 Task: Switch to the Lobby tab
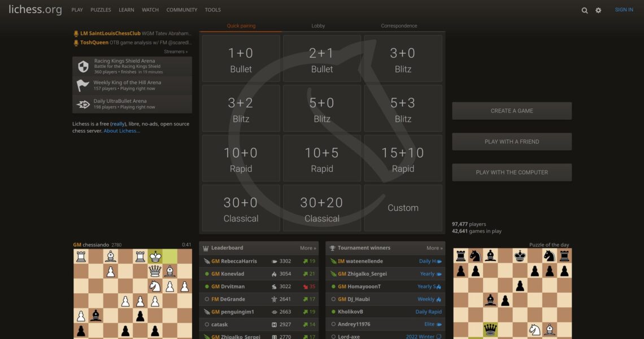coord(318,25)
